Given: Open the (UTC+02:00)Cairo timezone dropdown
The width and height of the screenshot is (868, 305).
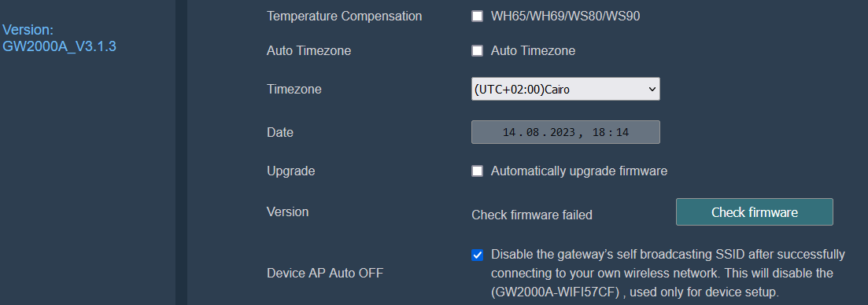Looking at the screenshot, I should [565, 89].
